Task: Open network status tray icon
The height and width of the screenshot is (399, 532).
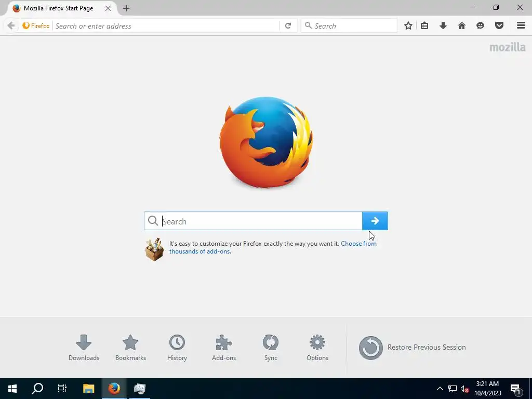Action: pyautogui.click(x=453, y=389)
